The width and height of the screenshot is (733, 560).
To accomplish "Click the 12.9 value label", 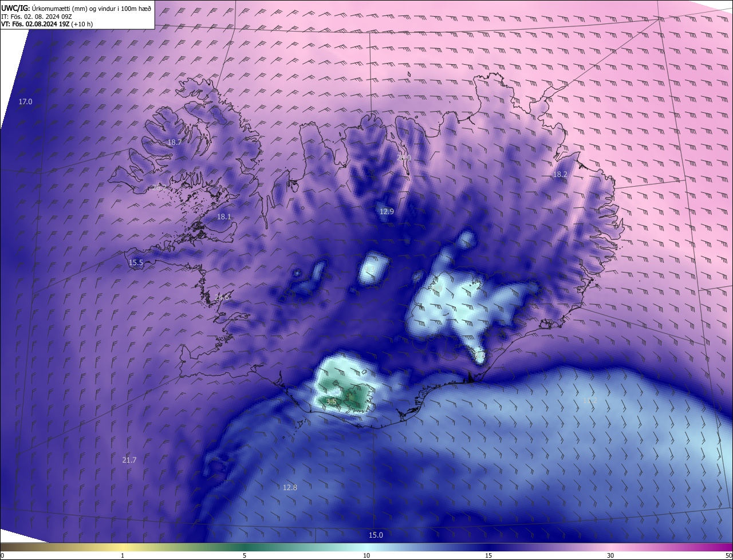I will click(387, 212).
